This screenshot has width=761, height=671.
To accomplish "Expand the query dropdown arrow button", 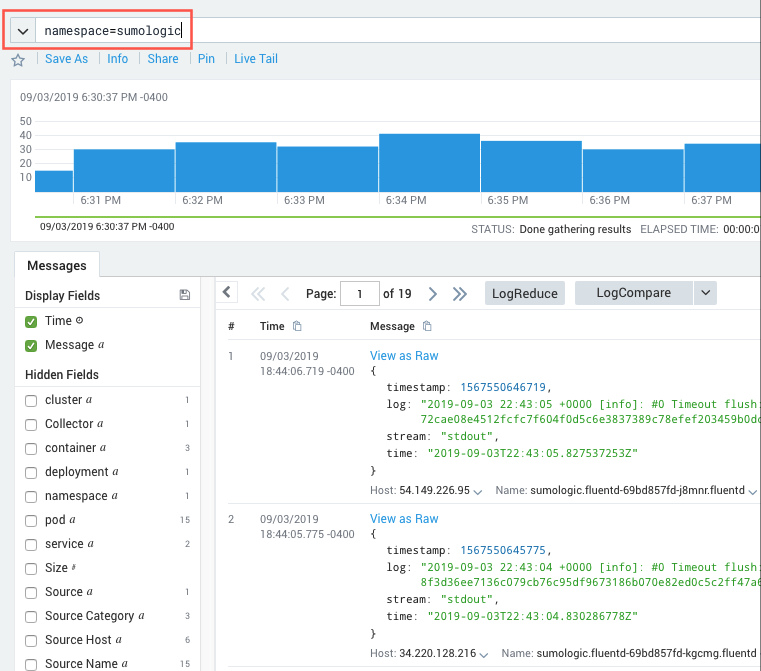I will pyautogui.click(x=22, y=31).
